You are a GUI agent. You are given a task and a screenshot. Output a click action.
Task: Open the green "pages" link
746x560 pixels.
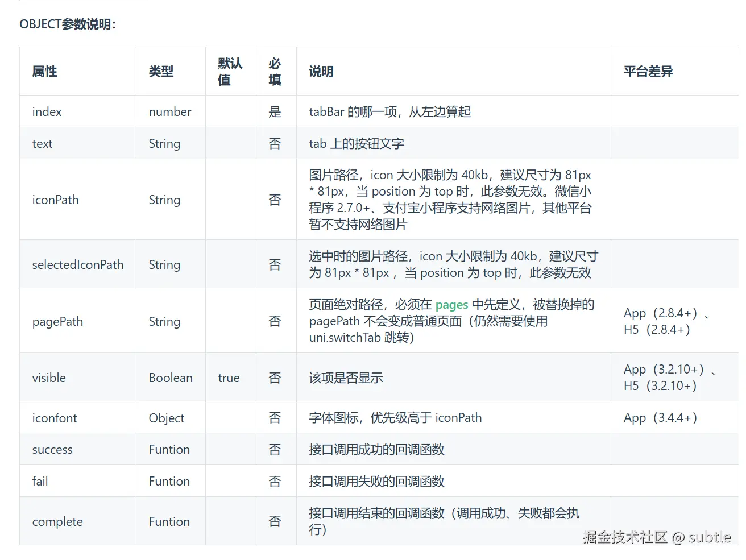coord(451,305)
